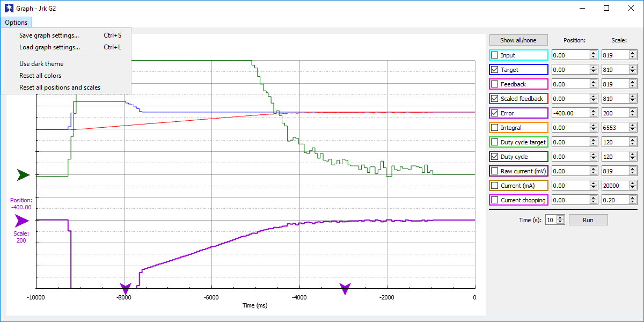Click the Time (s) spin box arrows
This screenshot has height=322, width=644.
[560, 220]
